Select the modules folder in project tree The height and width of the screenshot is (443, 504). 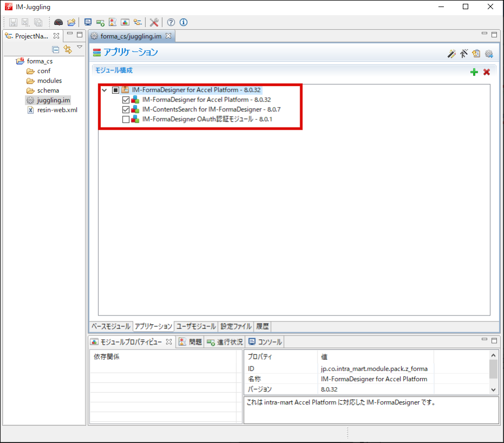[49, 81]
